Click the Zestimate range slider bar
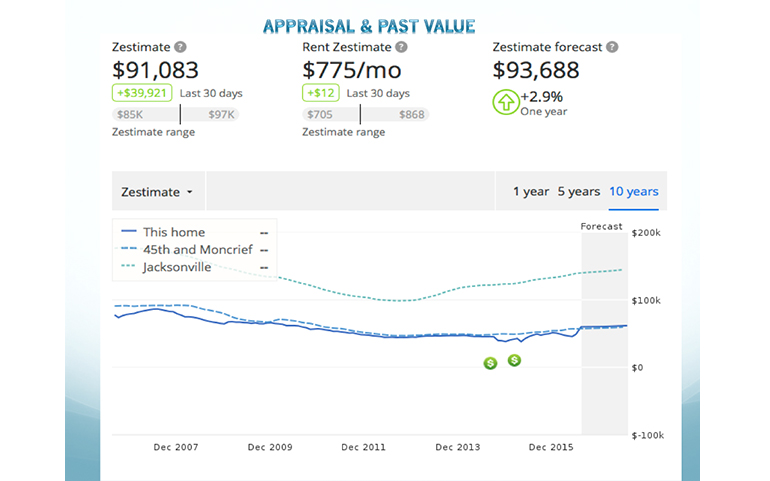Viewport: 770px width, 481px height. click(176, 115)
